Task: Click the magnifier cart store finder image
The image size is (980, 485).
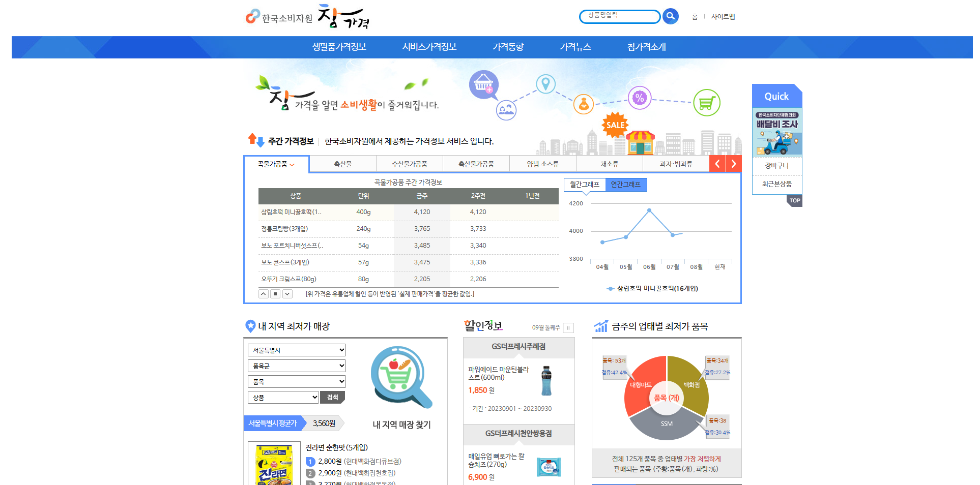Action: (x=401, y=377)
